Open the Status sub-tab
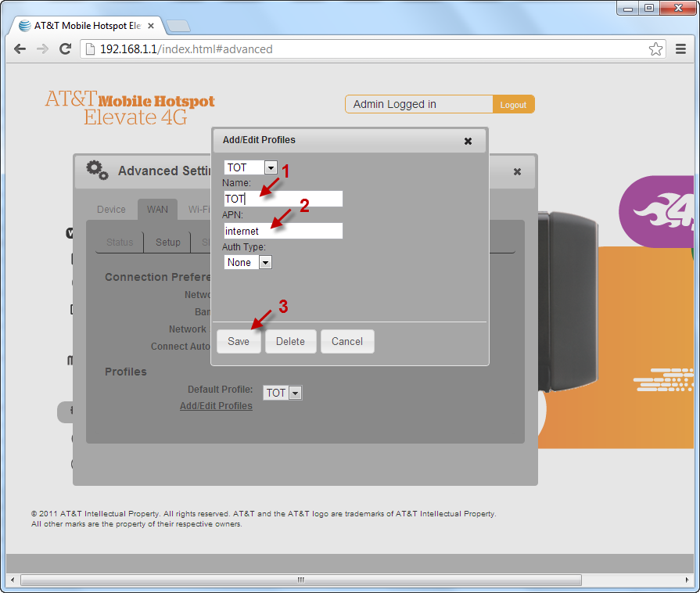This screenshot has width=700, height=593. [x=120, y=242]
